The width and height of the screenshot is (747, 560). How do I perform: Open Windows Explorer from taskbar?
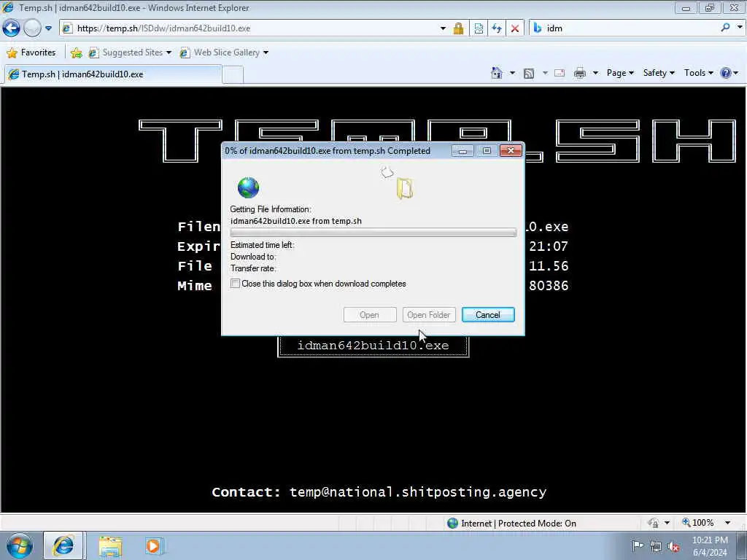111,546
